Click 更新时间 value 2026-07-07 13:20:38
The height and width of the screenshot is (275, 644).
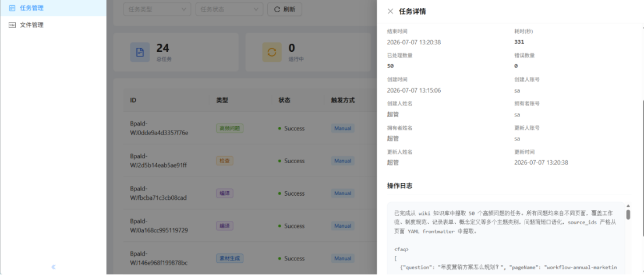(542, 163)
